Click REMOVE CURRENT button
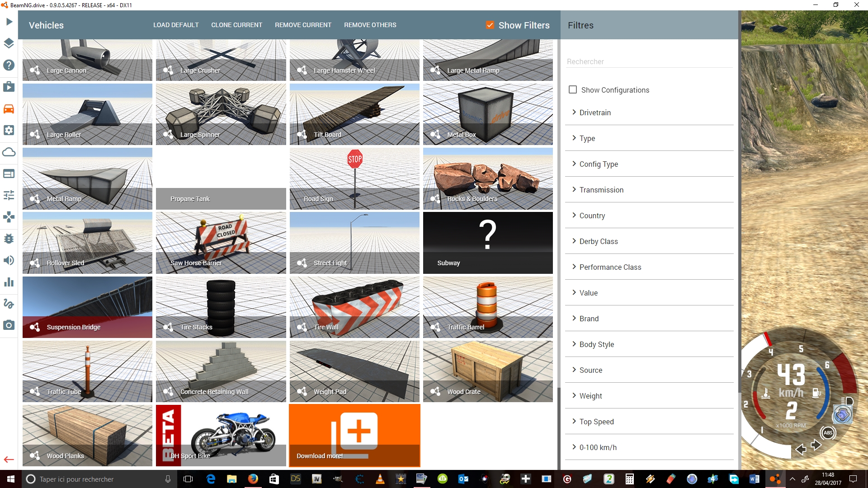 pyautogui.click(x=303, y=25)
